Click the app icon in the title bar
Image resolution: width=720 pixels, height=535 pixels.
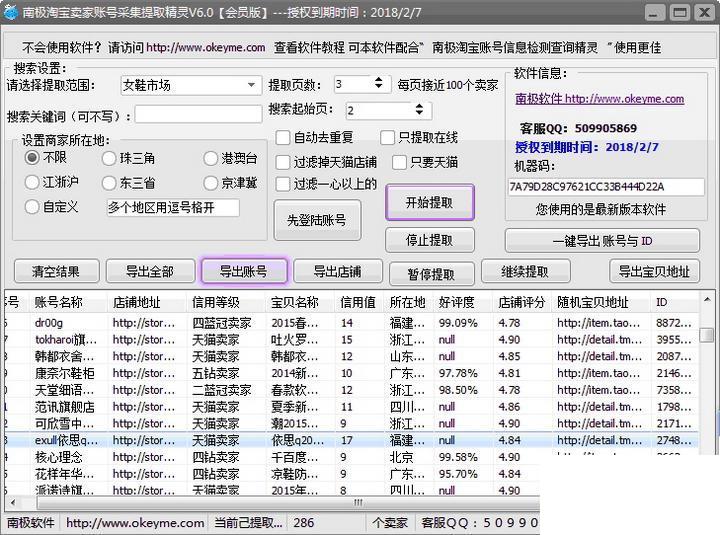click(x=10, y=11)
